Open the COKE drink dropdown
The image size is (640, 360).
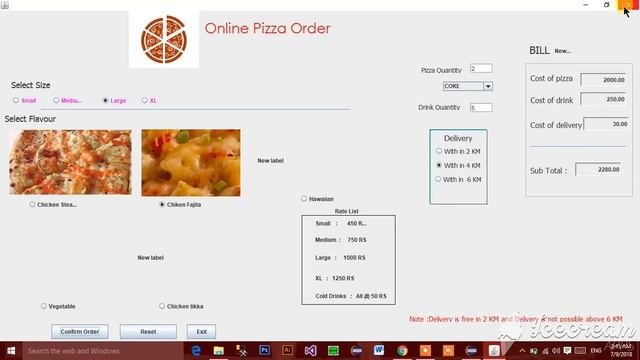pyautogui.click(x=468, y=86)
